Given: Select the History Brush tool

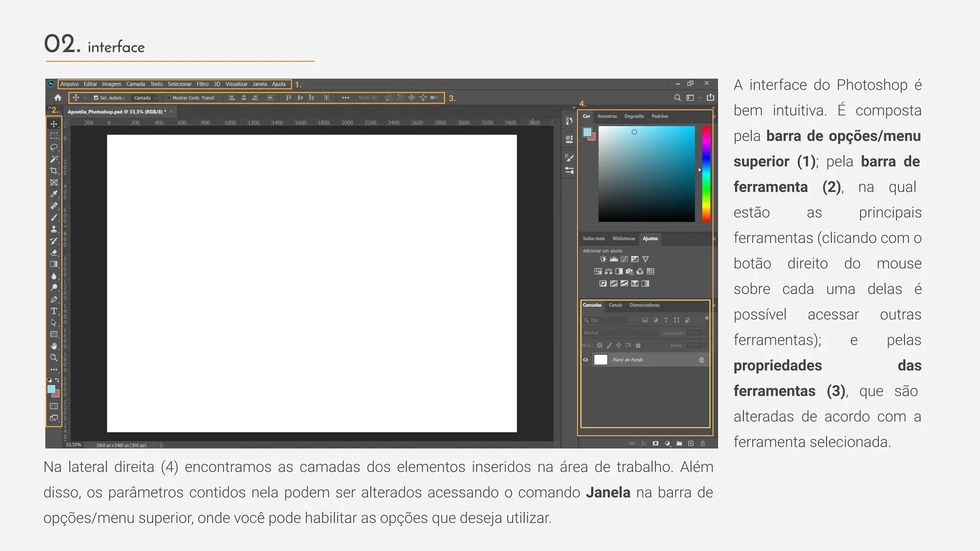Looking at the screenshot, I should pos(54,241).
